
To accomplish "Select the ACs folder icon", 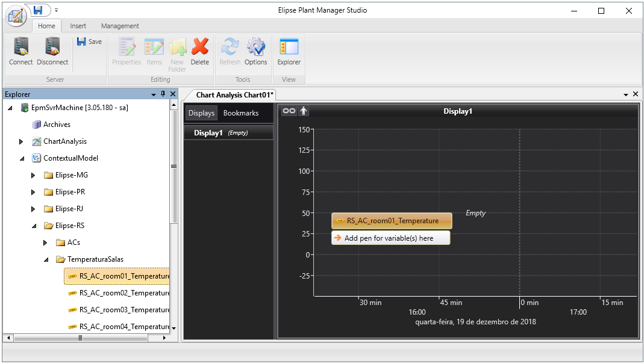I will pyautogui.click(x=60, y=242).
